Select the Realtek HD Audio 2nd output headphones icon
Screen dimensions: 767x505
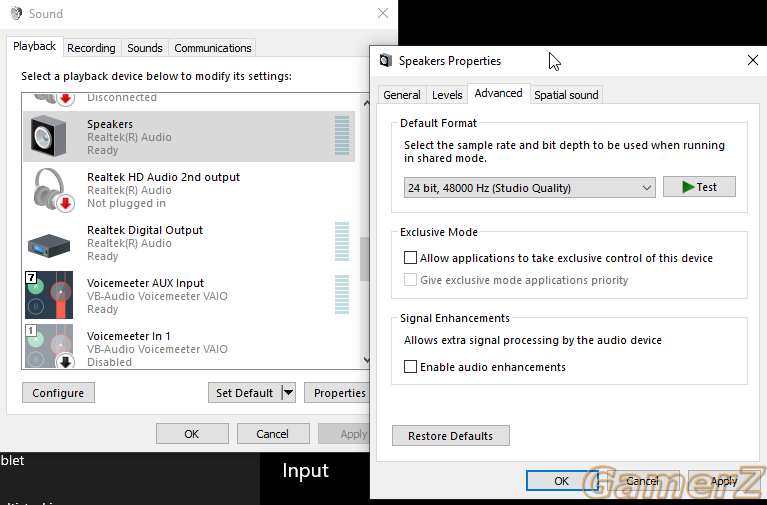(53, 190)
